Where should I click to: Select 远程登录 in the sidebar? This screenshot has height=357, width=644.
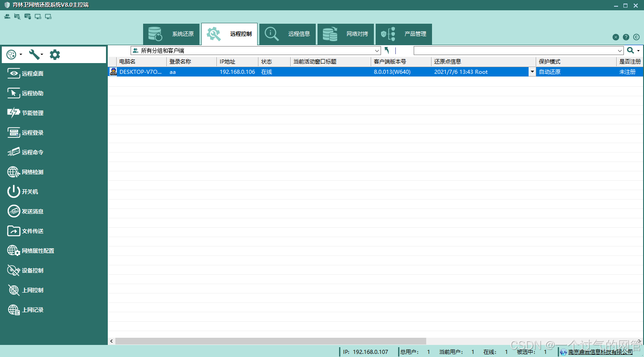26,133
